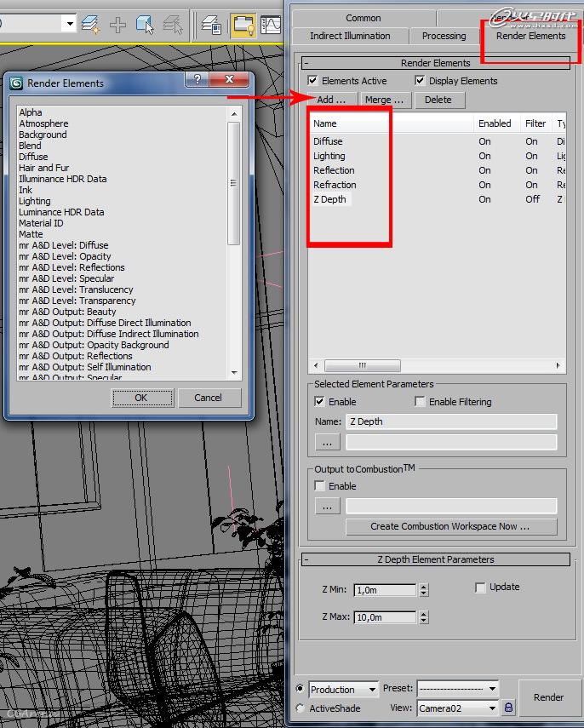The height and width of the screenshot is (728, 584).
Task: Click the lock view padlock icon
Action: point(509,708)
